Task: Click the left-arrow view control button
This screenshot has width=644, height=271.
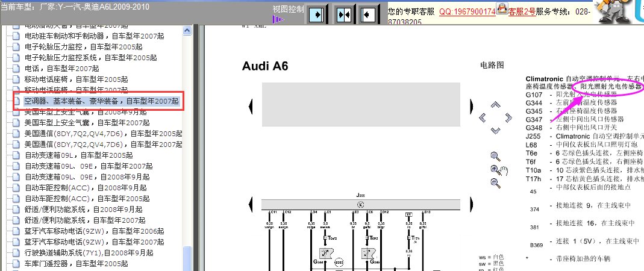Action: coord(367,15)
